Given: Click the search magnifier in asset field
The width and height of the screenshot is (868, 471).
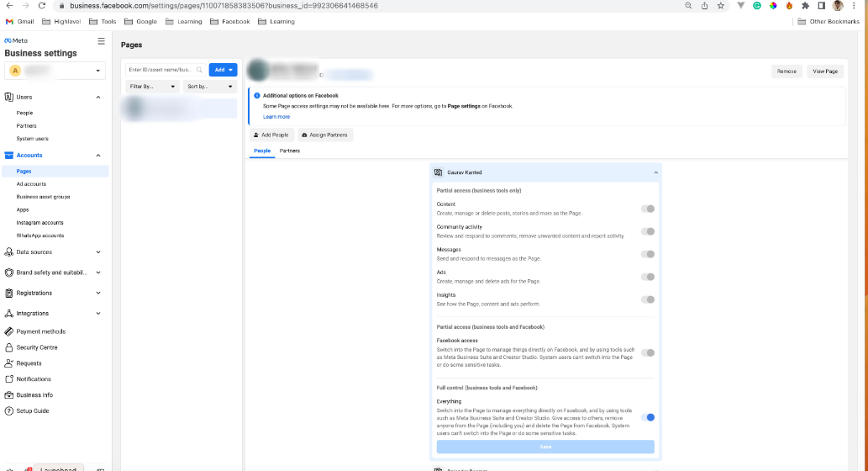Looking at the screenshot, I should coord(199,70).
